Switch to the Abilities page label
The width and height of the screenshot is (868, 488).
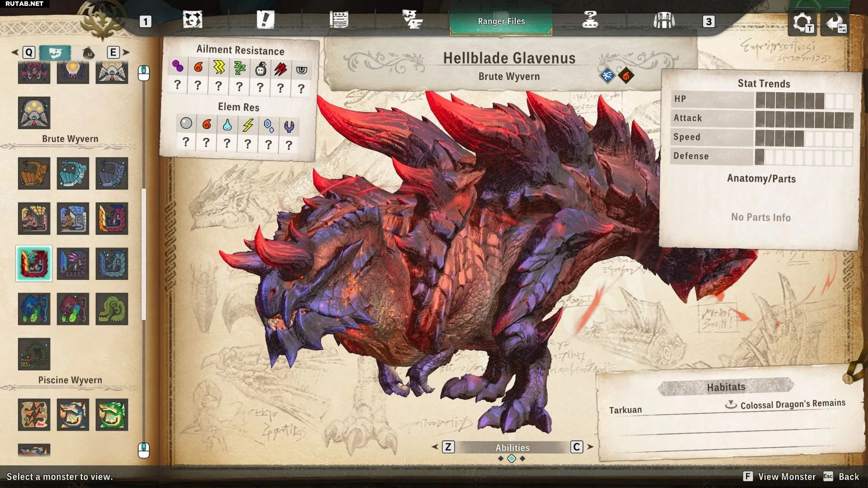coord(512,447)
